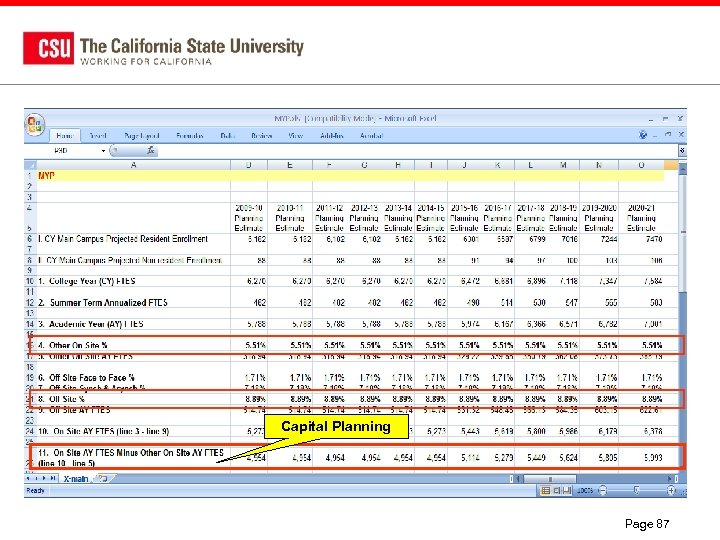Select the row 6 header
Screen dimensions: 720x540
pyautogui.click(x=30, y=239)
